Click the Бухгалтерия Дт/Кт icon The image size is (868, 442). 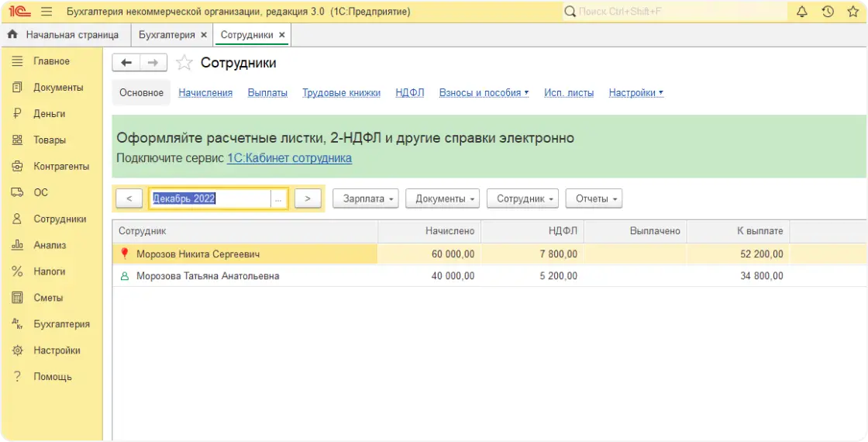(17, 324)
